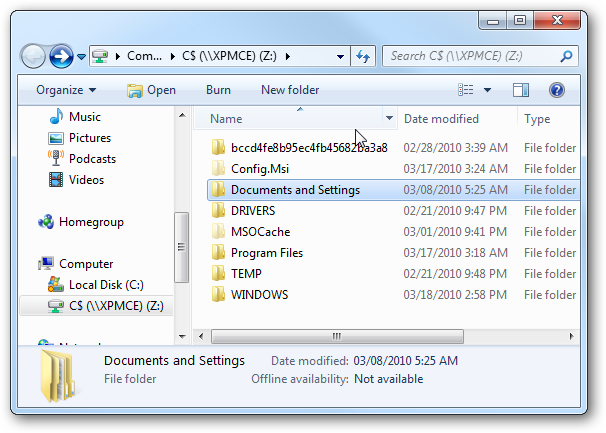Click file list horizontal scroll left arrow
Viewport: 606px width, 433px height.
(201, 336)
